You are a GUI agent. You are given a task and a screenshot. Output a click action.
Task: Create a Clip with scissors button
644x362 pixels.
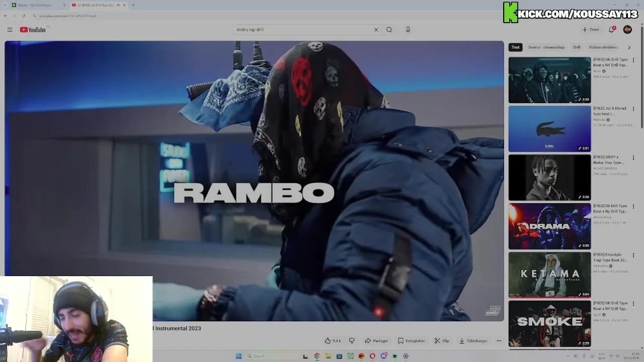pyautogui.click(x=442, y=341)
